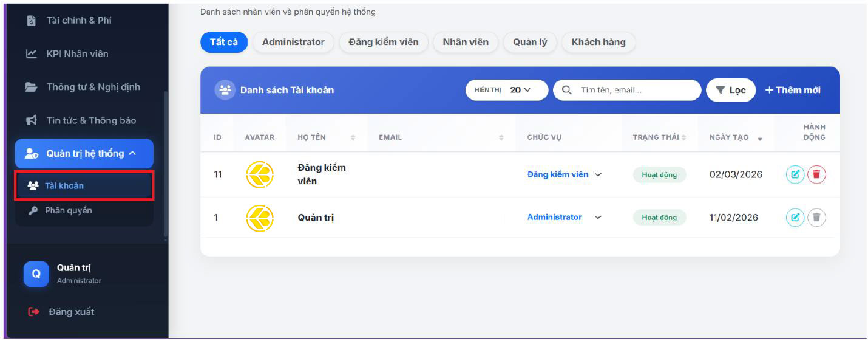Click the KPI Nhân viên chart icon
The height and width of the screenshot is (341, 868).
32,54
